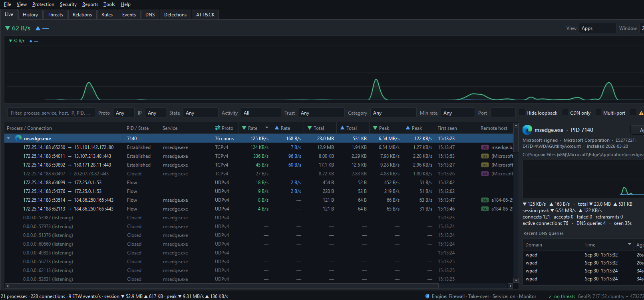Open the Trust filter dropdown
Image resolution: width=644 pixels, height=300 pixels.
click(321, 113)
